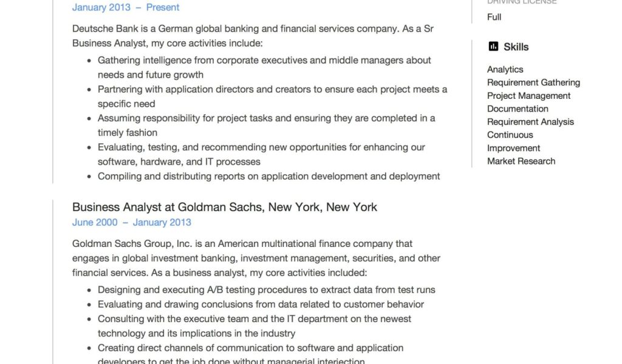Viewport: 622px width, 364px height.
Task: Select the Skills section heading
Action: (x=516, y=47)
